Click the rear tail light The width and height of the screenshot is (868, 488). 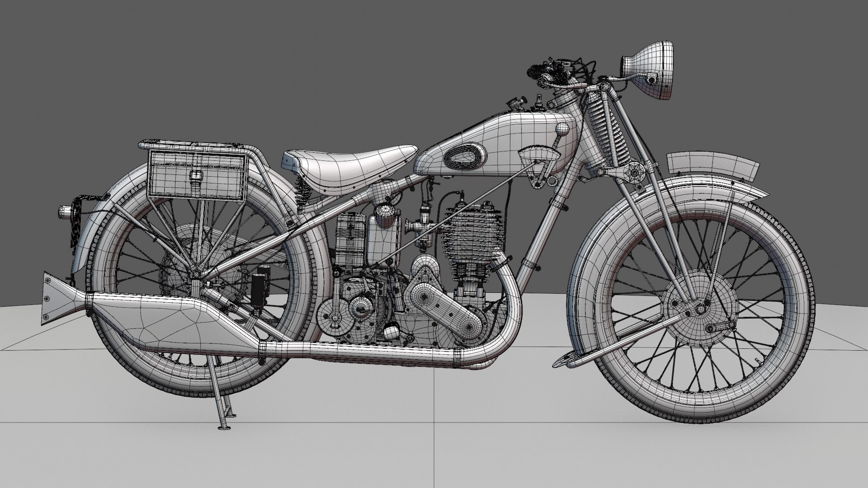(x=65, y=212)
